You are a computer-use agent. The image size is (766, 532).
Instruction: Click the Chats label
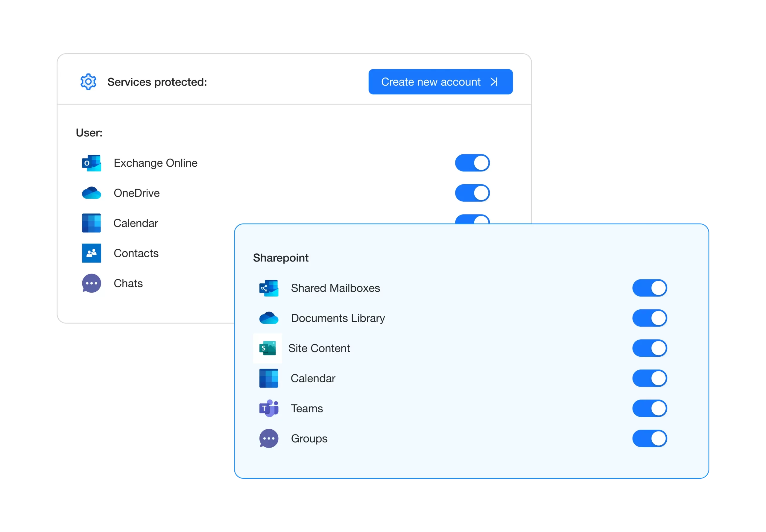[128, 283]
